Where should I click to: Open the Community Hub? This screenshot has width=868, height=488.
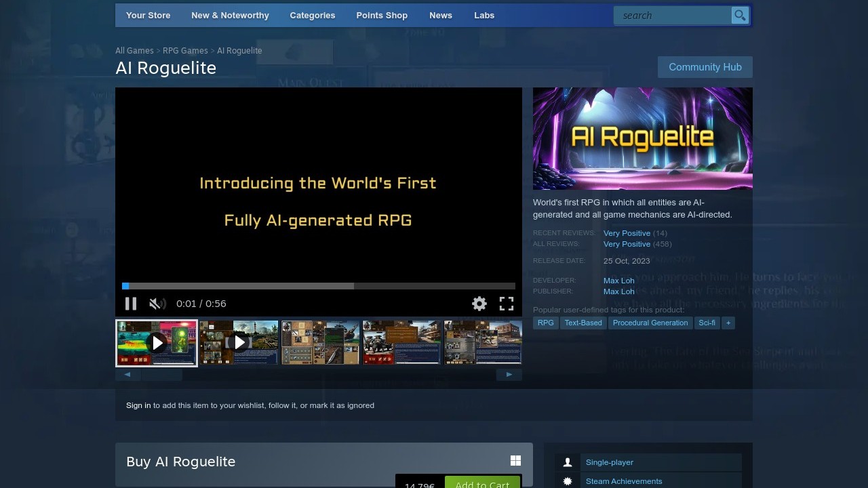click(705, 67)
